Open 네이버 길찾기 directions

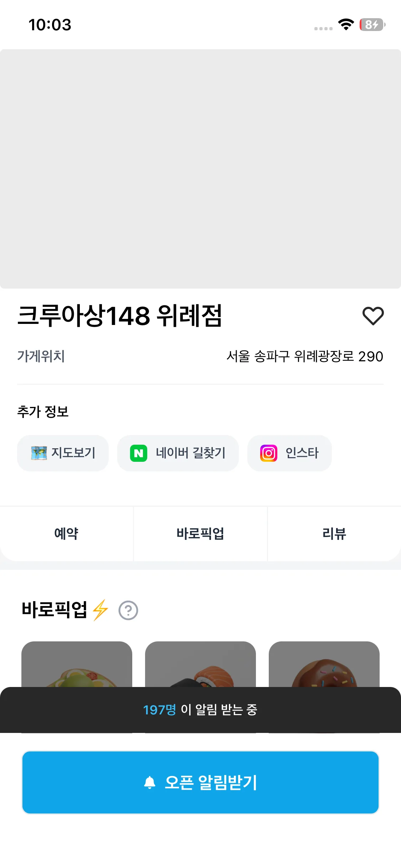(x=178, y=453)
